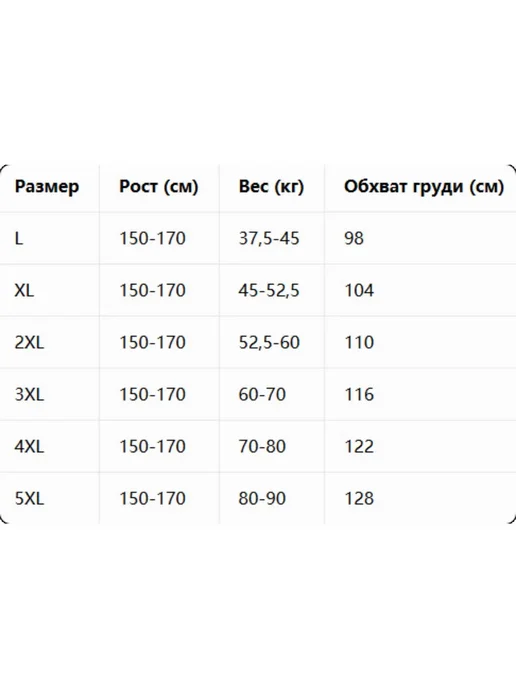The width and height of the screenshot is (516, 688).
Task: Click the Обхват груди (см) header
Action: click(424, 186)
